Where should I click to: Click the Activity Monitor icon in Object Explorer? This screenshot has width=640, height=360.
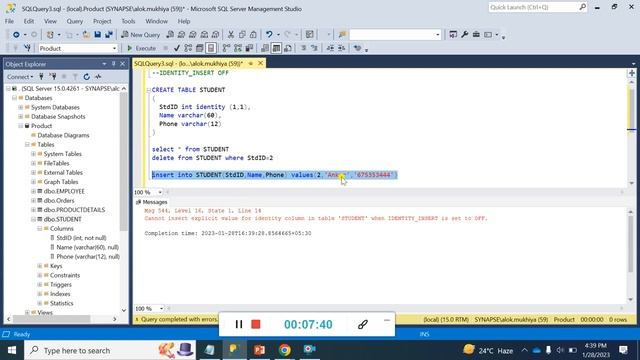pos(98,77)
